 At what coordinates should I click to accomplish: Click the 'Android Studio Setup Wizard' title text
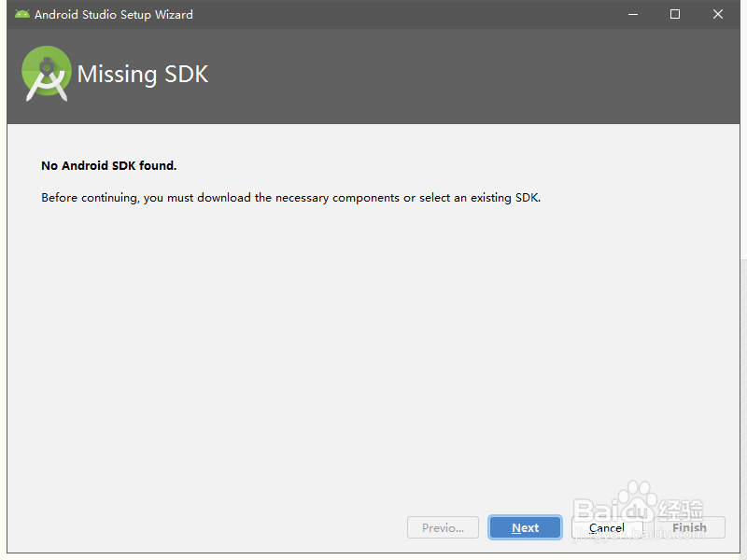pos(114,15)
